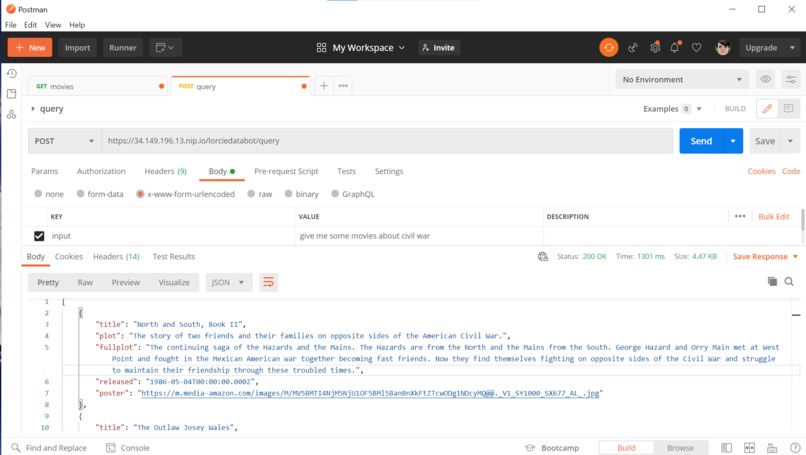
Task: Select the form-data body type
Action: 80,194
